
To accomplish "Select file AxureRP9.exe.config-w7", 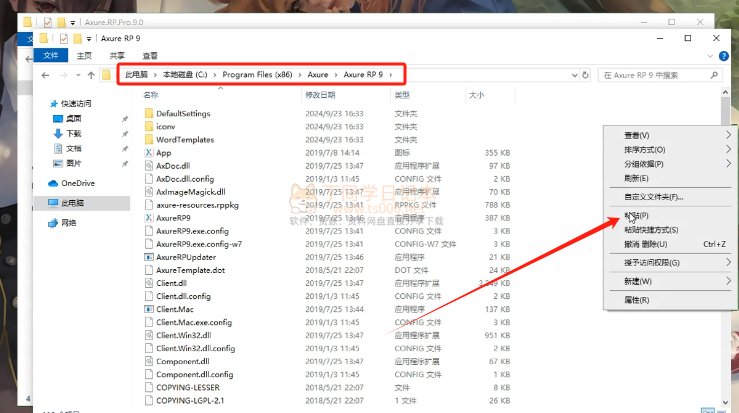I will (199, 244).
